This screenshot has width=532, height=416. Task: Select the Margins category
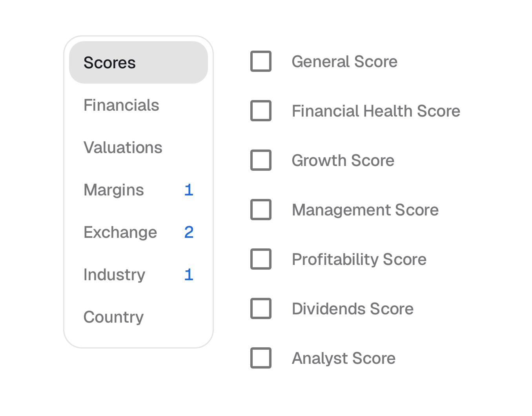coord(114,190)
